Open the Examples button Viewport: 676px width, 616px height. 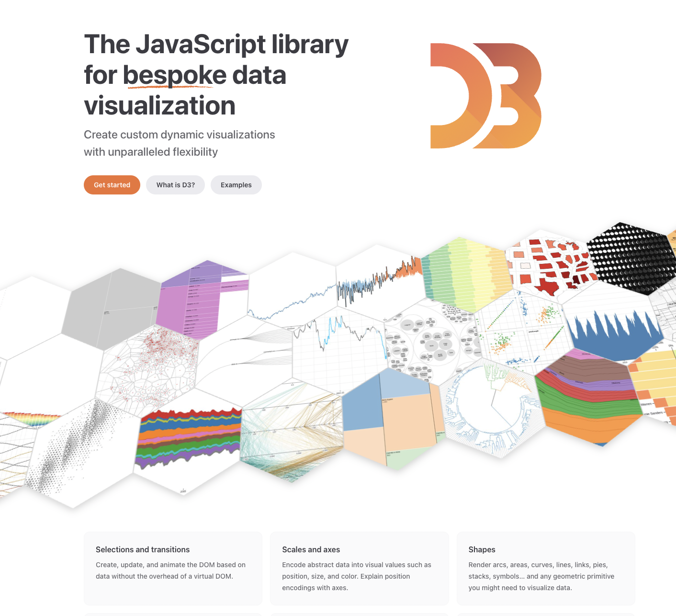click(x=236, y=185)
